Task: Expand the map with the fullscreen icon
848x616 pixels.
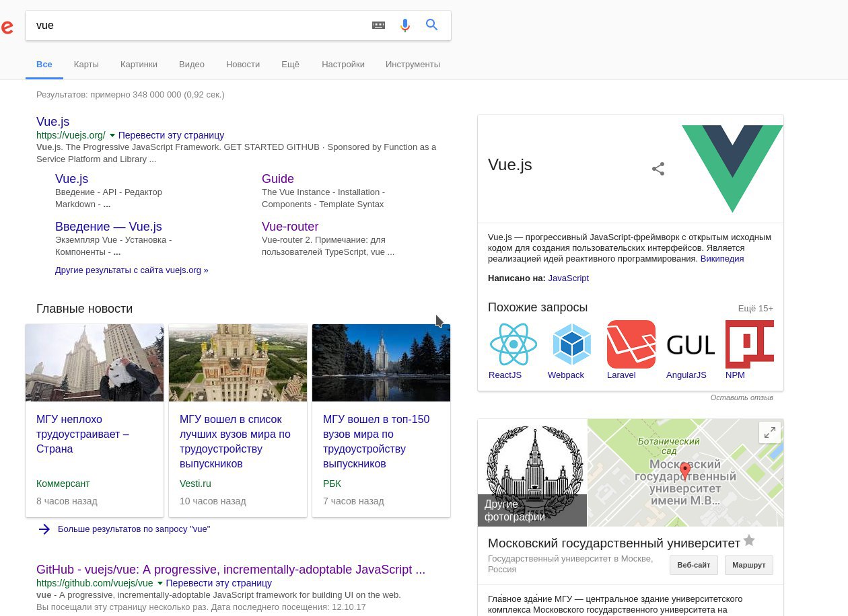Action: (770, 432)
